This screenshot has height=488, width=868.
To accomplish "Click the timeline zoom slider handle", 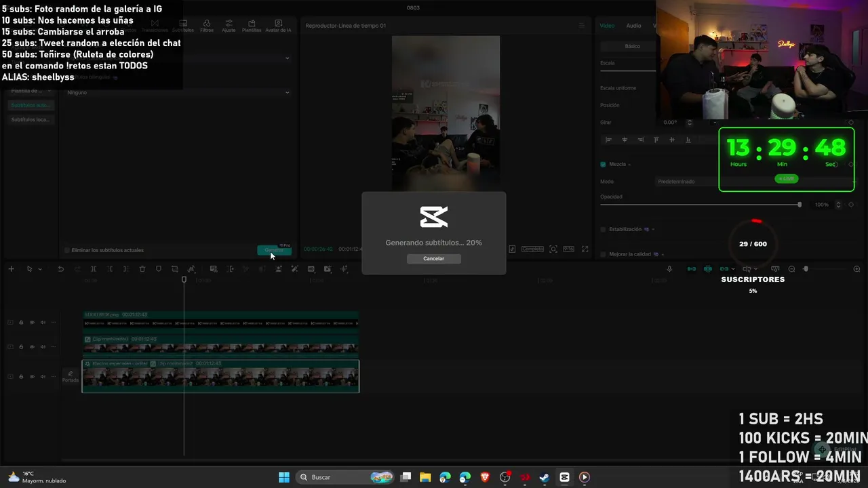I will point(806,269).
